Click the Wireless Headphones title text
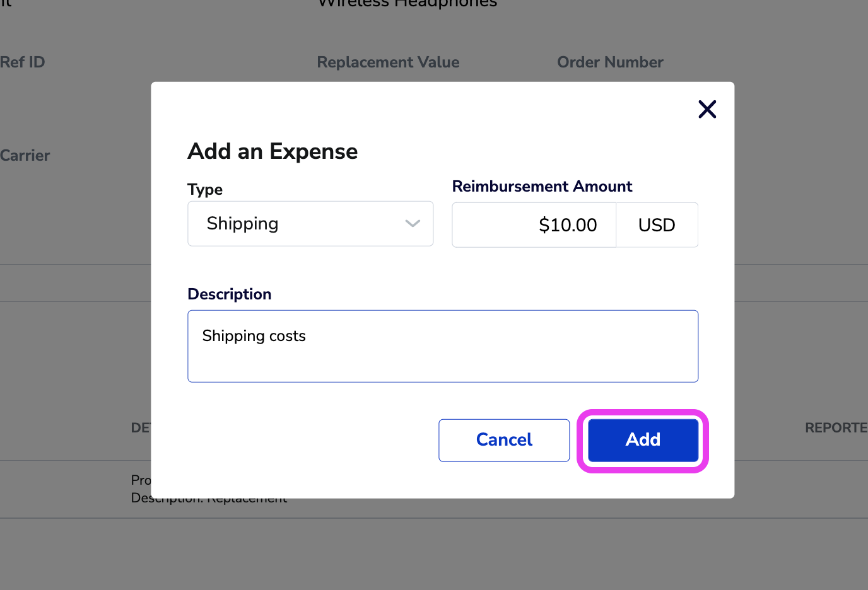The width and height of the screenshot is (868, 590). click(x=408, y=4)
